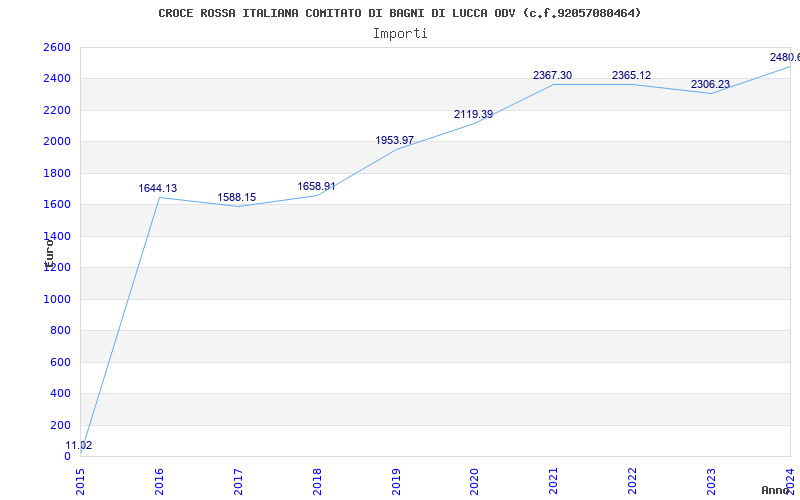The width and height of the screenshot is (800, 500).
Task: Select the 1644.13 data label
Action: tap(158, 188)
